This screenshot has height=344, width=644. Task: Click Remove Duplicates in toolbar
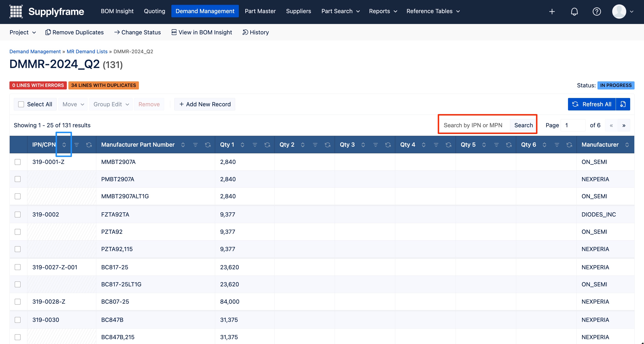74,32
